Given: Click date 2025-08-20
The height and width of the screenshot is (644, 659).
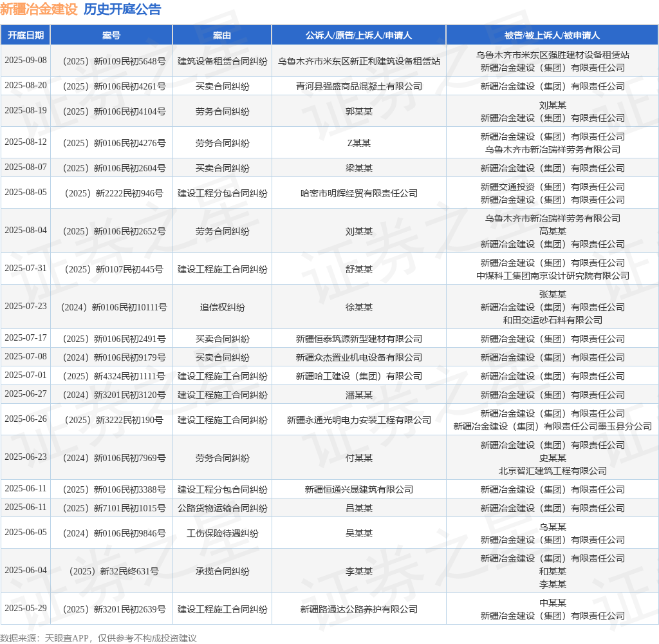Looking at the screenshot, I should [x=26, y=86].
